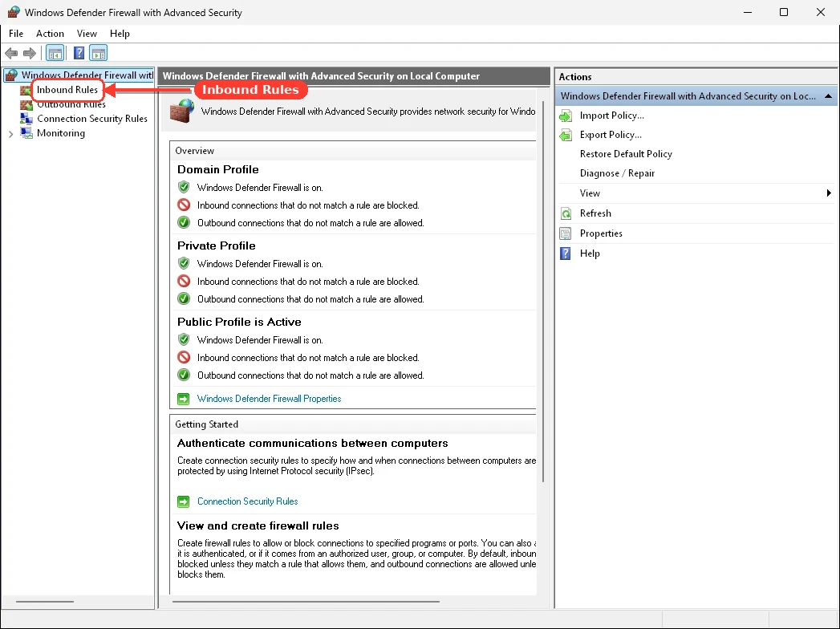The height and width of the screenshot is (629, 840).
Task: Expand the Monitoring tree node
Action: (x=10, y=134)
